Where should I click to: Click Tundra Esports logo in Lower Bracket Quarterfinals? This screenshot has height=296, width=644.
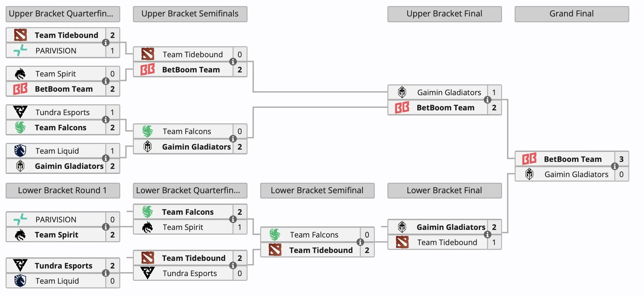148,273
